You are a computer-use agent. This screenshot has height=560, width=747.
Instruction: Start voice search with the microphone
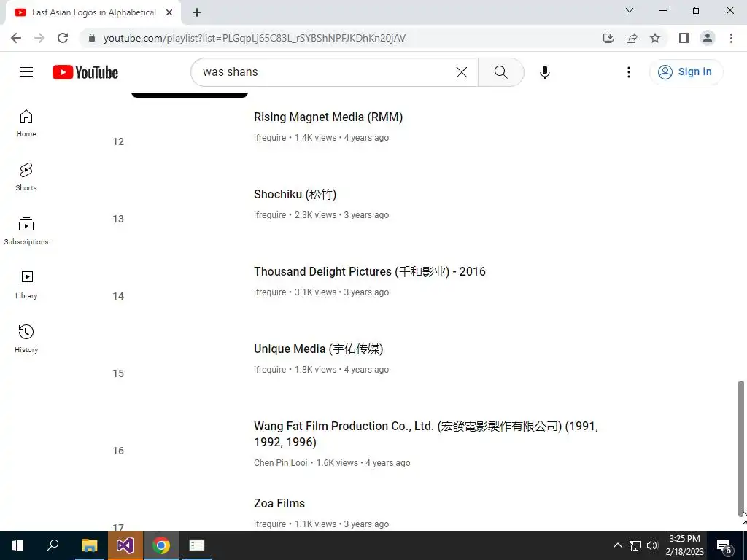pos(544,72)
